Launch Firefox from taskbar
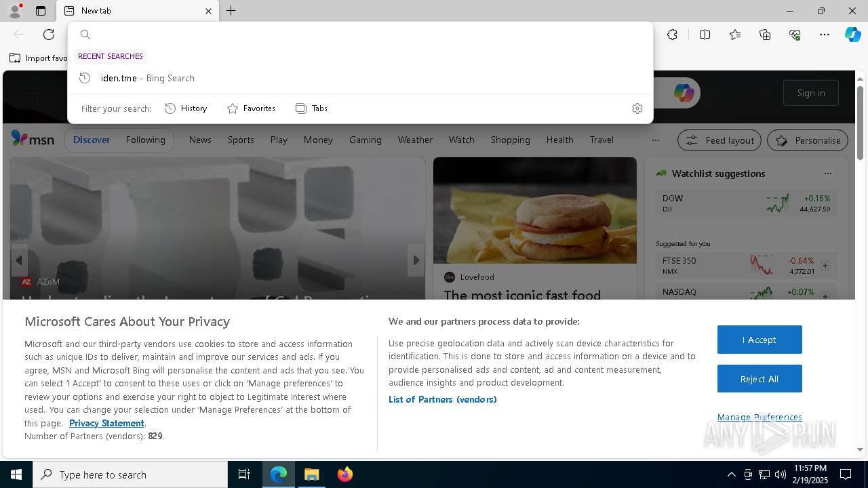Screen dimensions: 868x488 (x=345, y=474)
